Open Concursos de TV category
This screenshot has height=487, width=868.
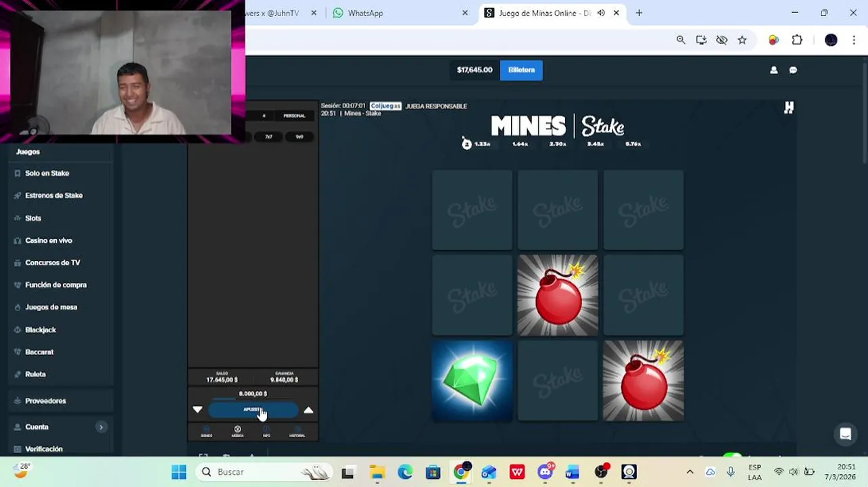click(x=52, y=262)
